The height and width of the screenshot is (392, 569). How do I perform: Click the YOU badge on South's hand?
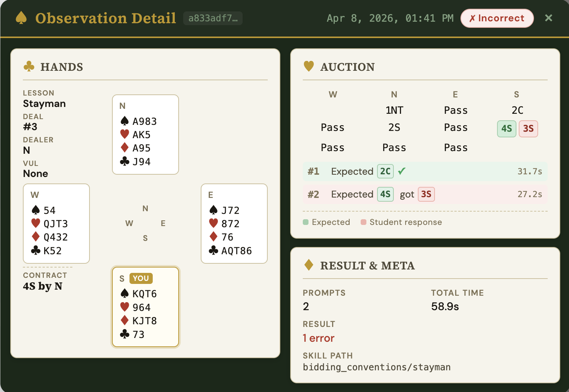coord(141,278)
